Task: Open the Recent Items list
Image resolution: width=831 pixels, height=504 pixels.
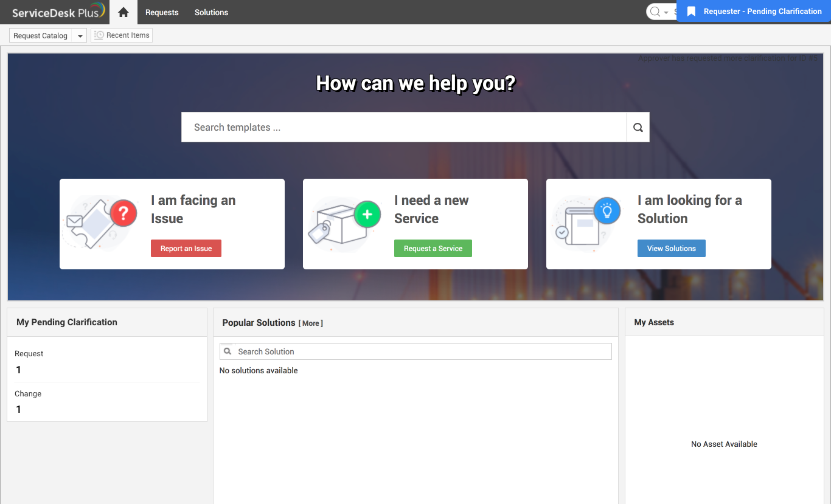Action: point(122,35)
